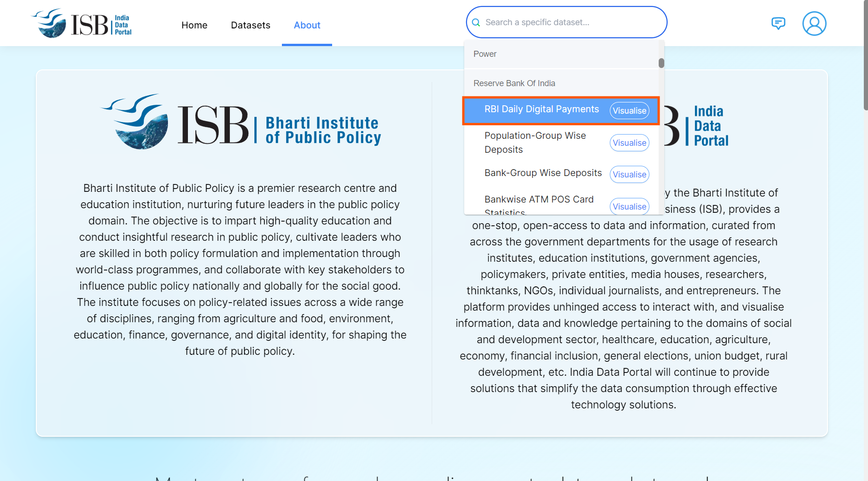868x481 pixels.
Task: Click the dropdown list scrollbar thumb
Action: [x=661, y=63]
